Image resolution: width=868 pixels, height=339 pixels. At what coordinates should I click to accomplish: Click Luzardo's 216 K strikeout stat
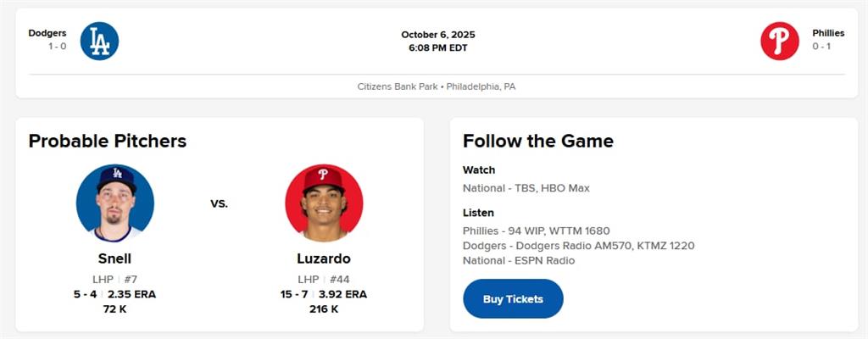pos(324,309)
